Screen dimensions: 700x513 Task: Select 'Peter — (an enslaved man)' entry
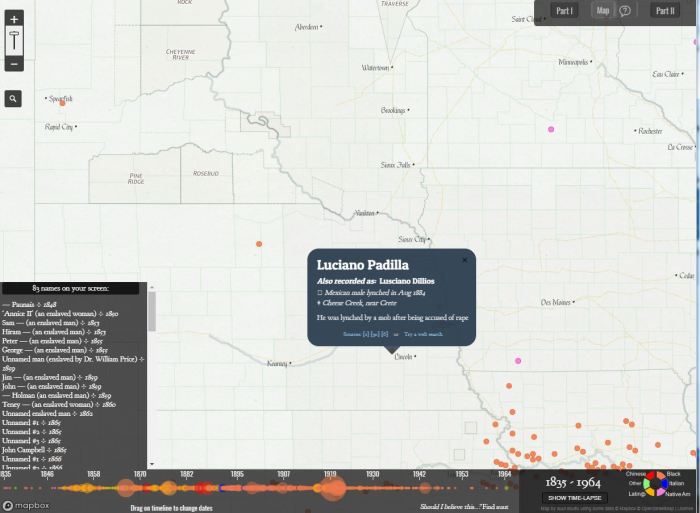click(x=52, y=341)
